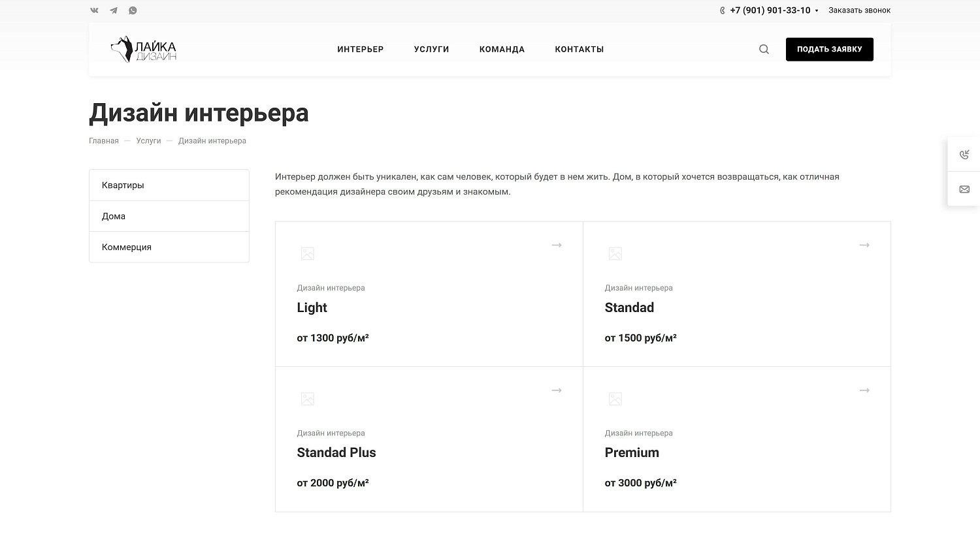The height and width of the screenshot is (534, 980).
Task: Click the email envelope icon on right edge
Action: [x=964, y=189]
